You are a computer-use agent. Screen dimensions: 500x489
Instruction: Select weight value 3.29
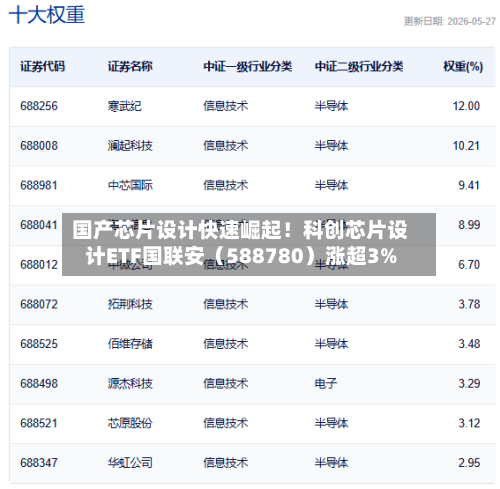coord(469,384)
